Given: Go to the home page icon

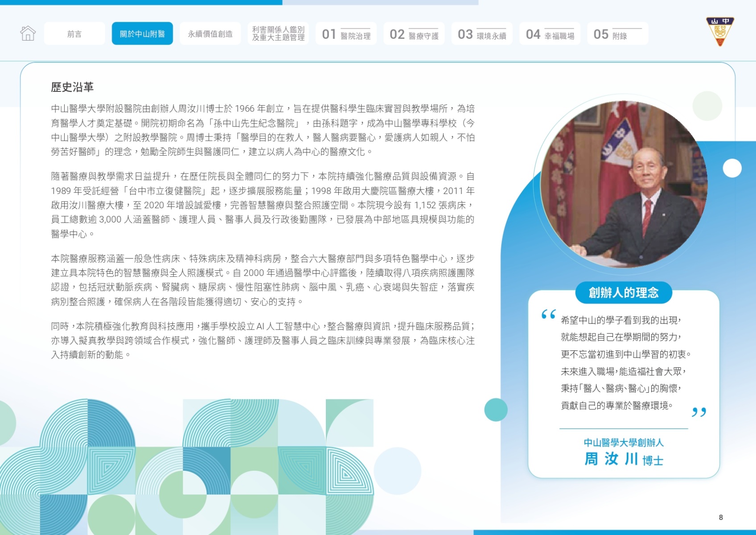Looking at the screenshot, I should click(28, 33).
